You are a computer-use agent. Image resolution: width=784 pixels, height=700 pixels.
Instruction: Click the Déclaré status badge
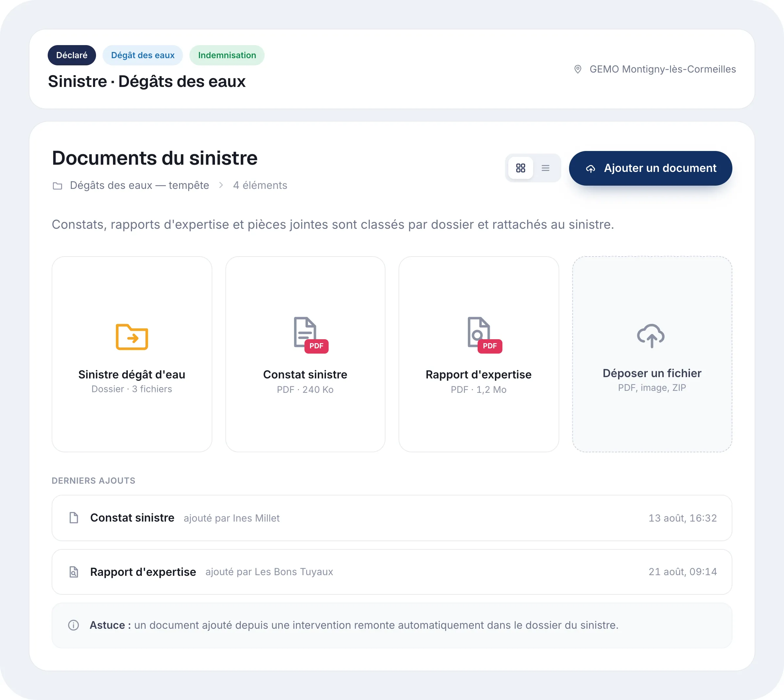72,55
